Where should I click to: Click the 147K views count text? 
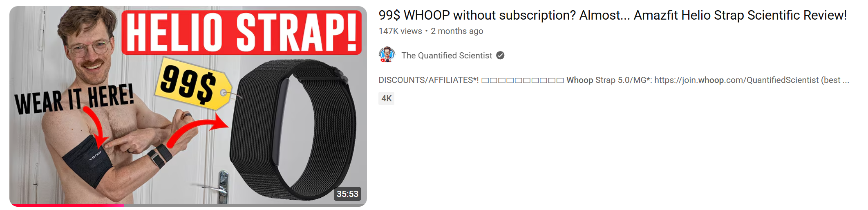point(400,31)
